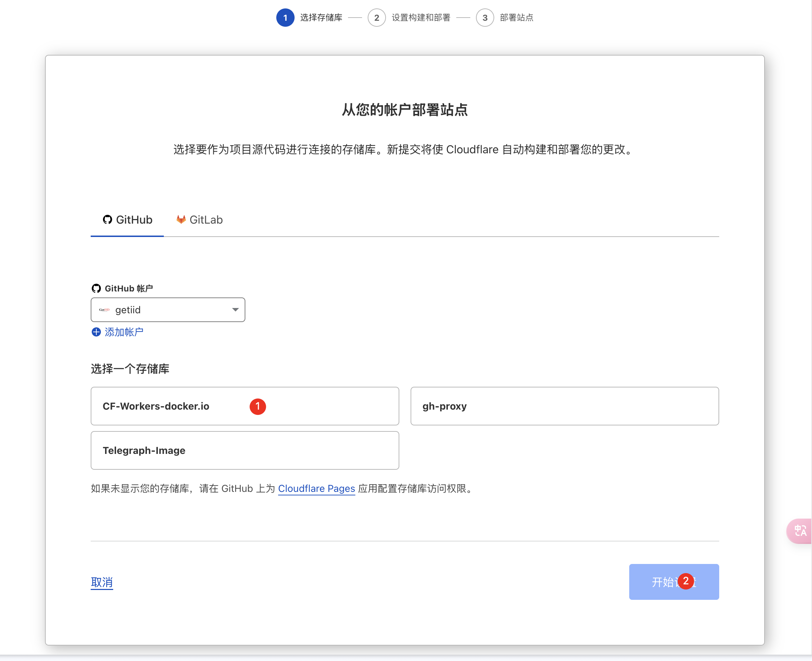Screen dimensions: 812x661
Task: Click the 开始设置 button
Action: point(674,582)
